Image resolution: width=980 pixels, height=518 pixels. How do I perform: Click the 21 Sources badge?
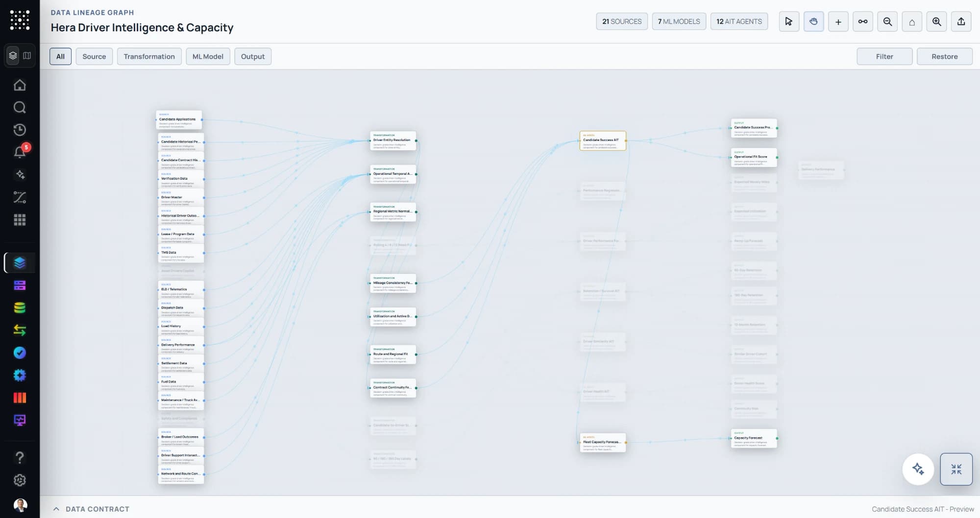[622, 22]
